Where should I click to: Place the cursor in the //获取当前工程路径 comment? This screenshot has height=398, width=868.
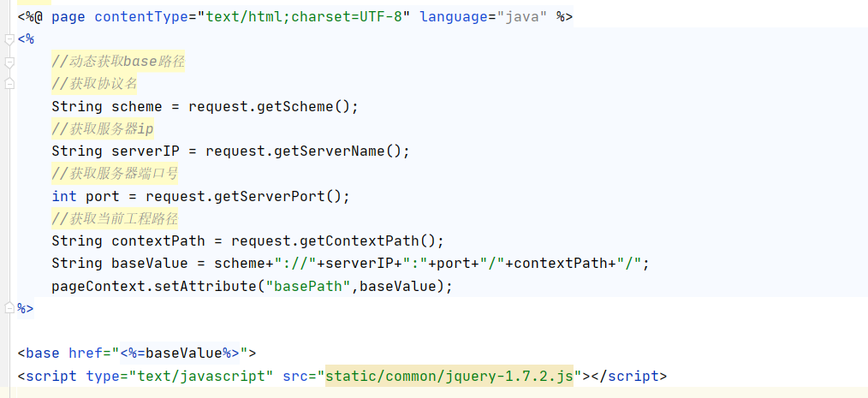(115, 218)
